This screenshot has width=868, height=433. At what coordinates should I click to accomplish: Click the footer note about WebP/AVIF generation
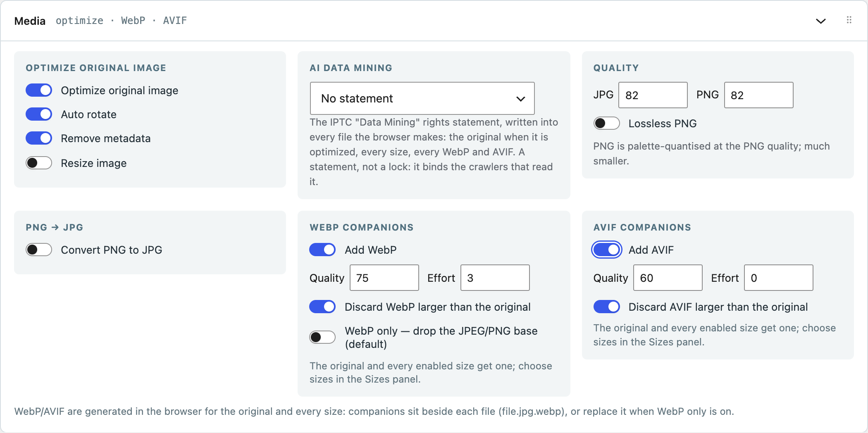374,412
